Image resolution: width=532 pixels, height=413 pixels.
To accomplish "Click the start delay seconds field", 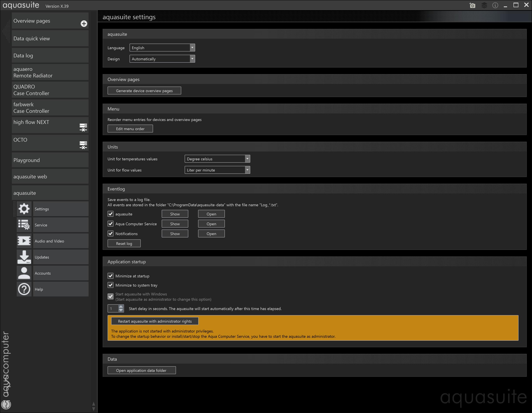I will pos(113,308).
